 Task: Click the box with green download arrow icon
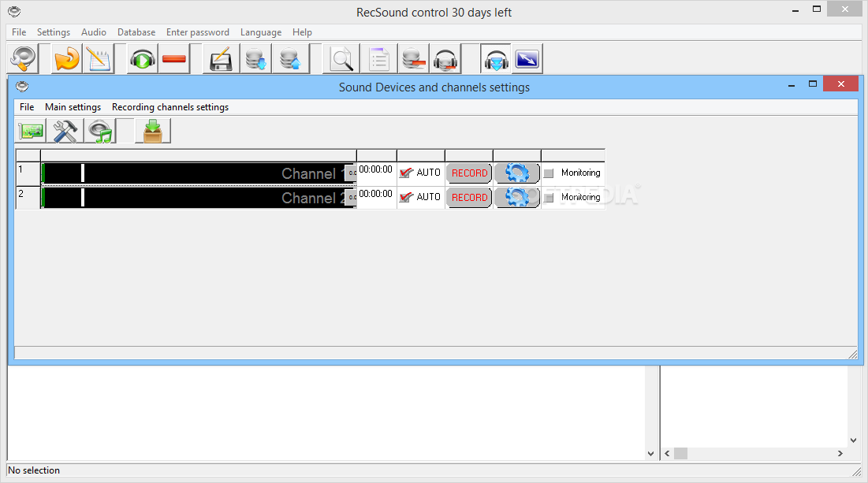pos(153,132)
